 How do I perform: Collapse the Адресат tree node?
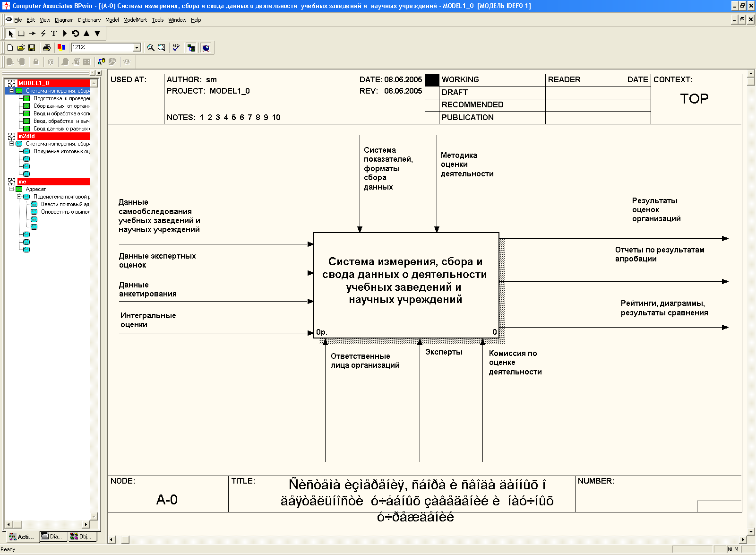click(12, 189)
